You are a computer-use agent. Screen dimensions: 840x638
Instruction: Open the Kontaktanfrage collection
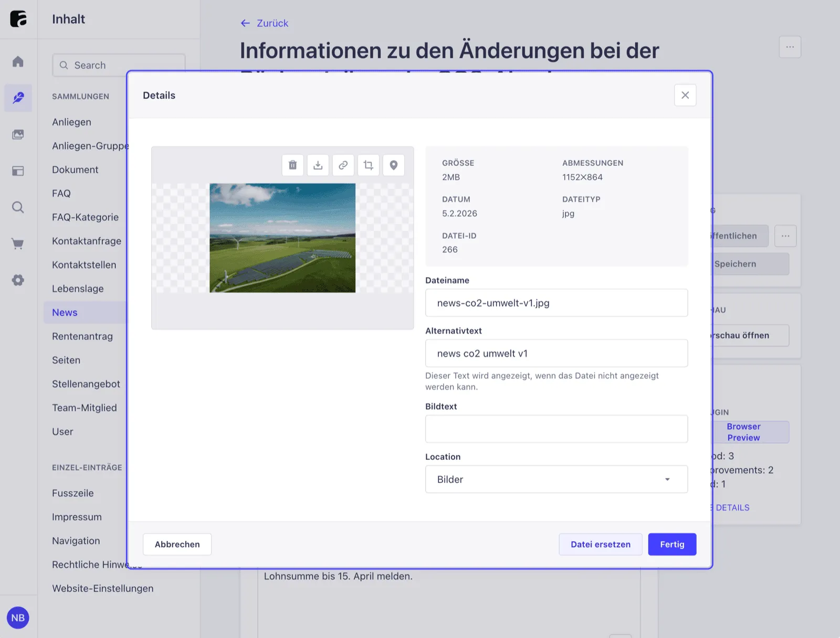tap(87, 241)
